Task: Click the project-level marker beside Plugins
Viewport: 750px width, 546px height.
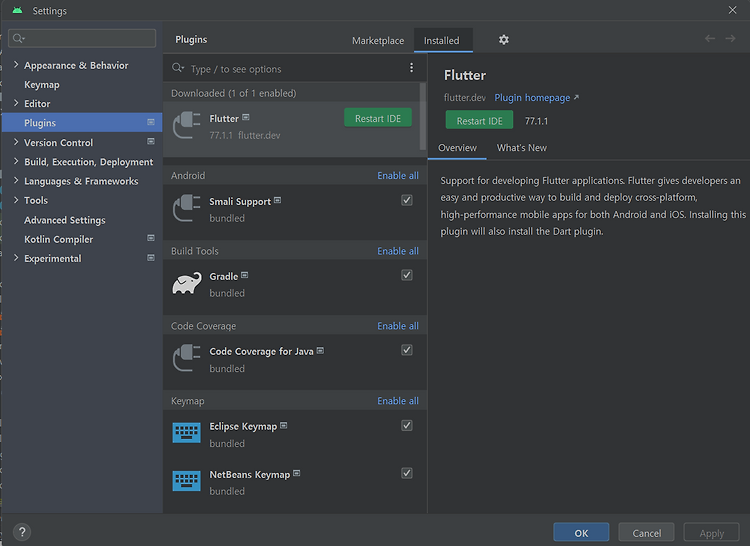Action: point(151,122)
